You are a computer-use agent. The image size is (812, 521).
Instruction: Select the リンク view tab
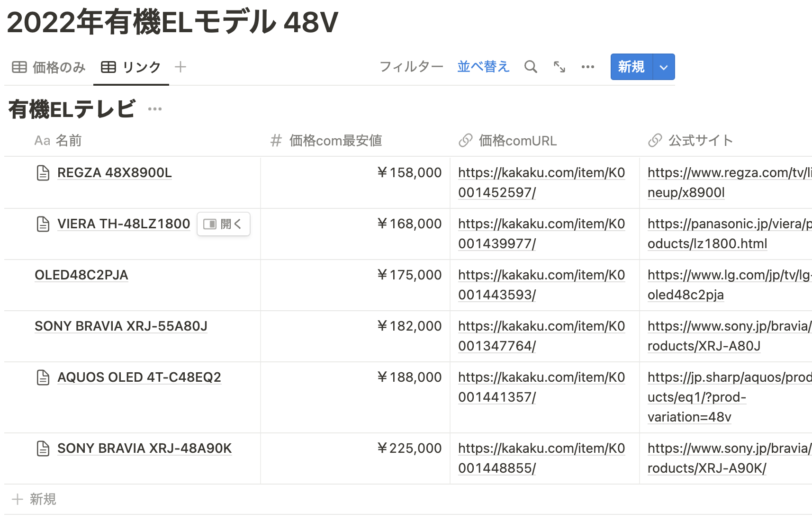(131, 67)
